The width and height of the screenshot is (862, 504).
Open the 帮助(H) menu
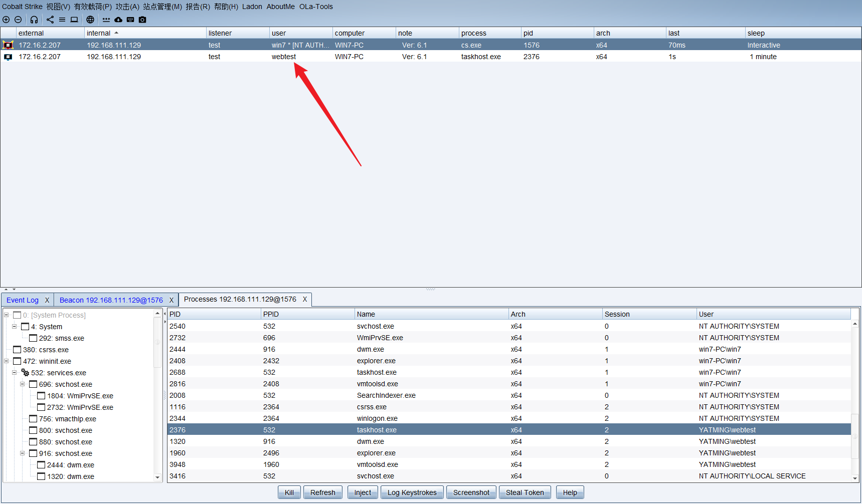click(226, 7)
